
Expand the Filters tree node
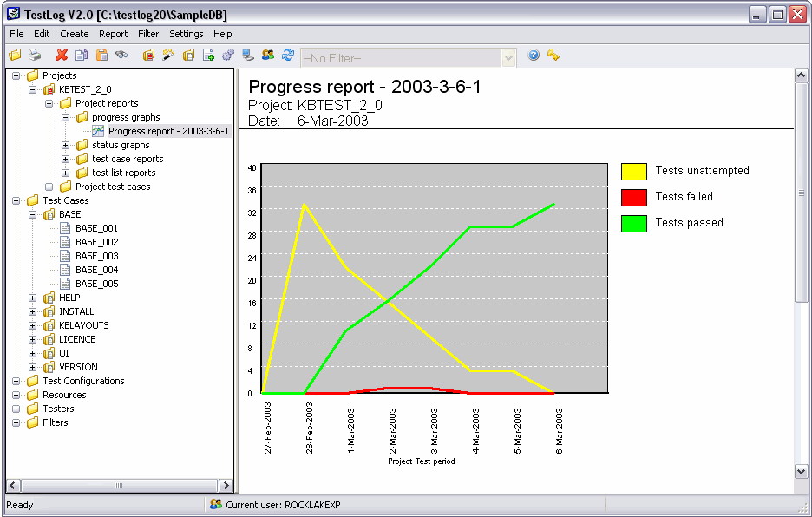coord(16,422)
